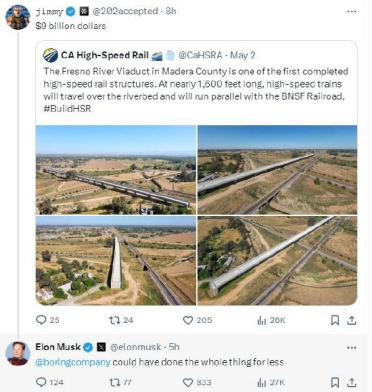The image size is (372, 392).
Task: Follow the @boringcompany mention link
Action: (73, 362)
